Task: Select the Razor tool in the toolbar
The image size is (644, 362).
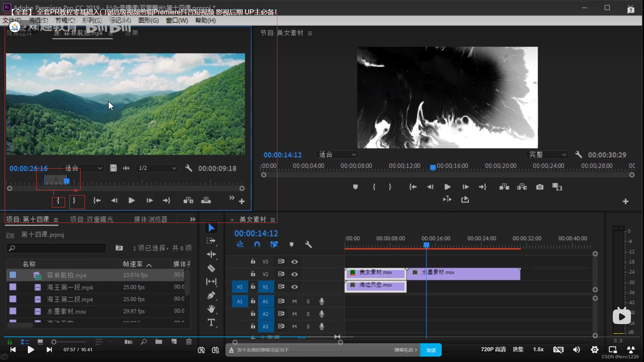Action: click(x=211, y=268)
